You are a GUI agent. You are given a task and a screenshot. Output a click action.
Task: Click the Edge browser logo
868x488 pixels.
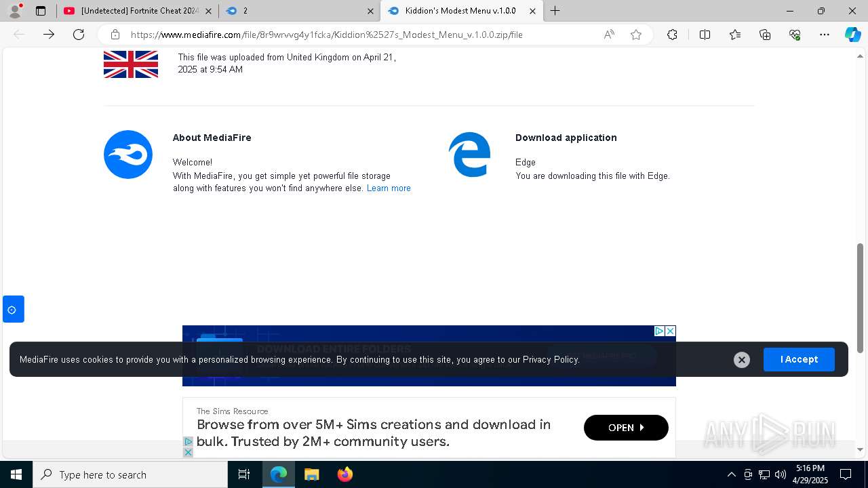coord(469,155)
